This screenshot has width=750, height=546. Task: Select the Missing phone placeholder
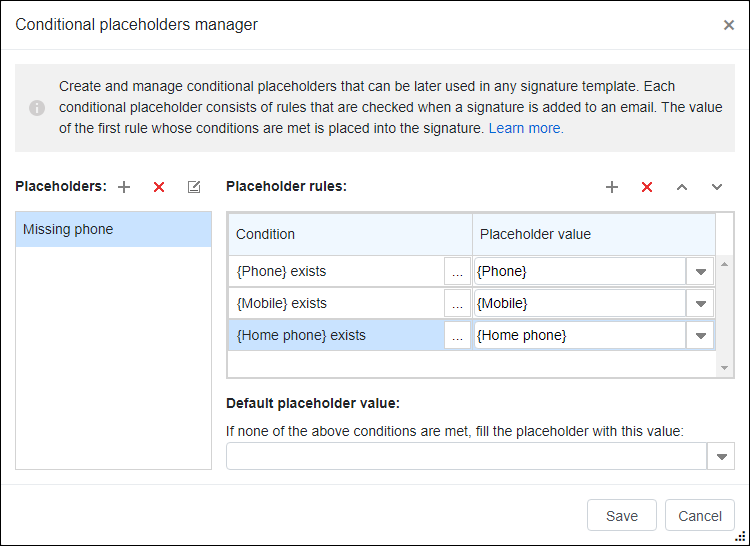[x=113, y=229]
